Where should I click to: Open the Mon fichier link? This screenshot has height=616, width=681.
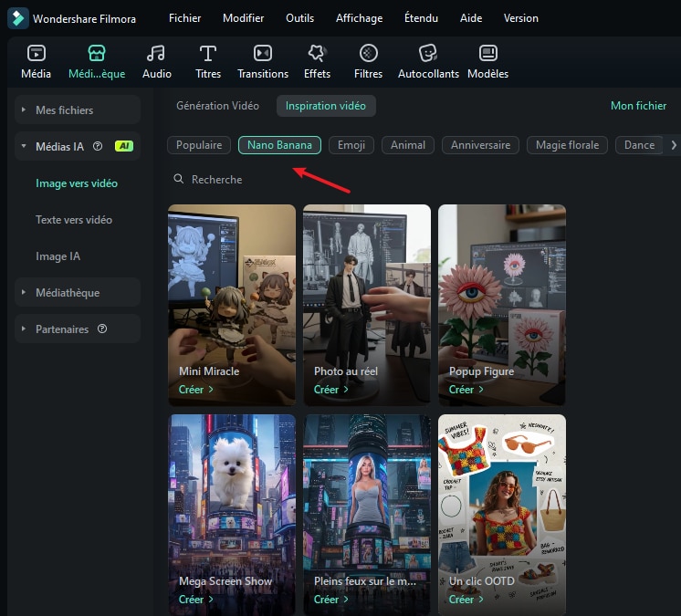(638, 106)
